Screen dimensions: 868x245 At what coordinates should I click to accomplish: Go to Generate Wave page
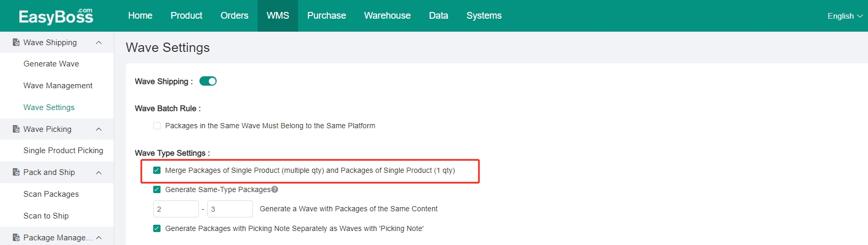tap(51, 64)
